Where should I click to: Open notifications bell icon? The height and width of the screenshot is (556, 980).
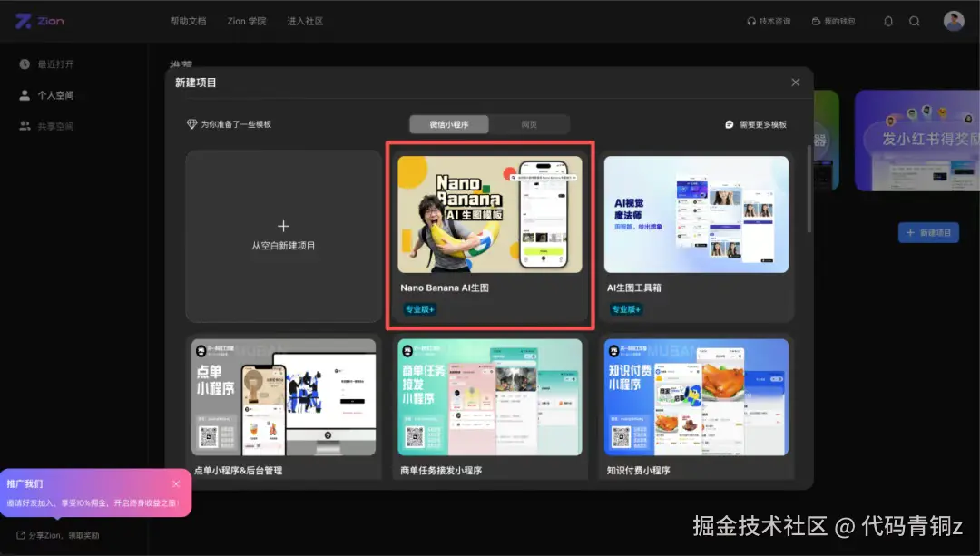888,21
